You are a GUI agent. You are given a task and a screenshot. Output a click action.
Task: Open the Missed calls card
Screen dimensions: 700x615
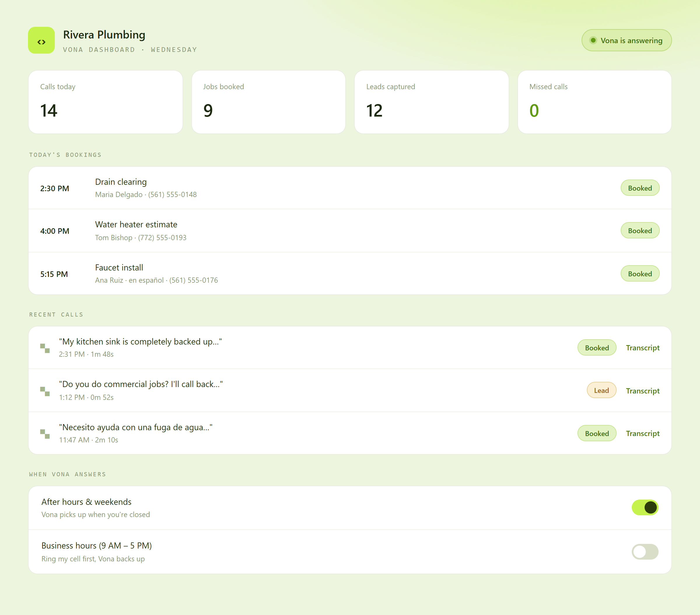pos(594,102)
